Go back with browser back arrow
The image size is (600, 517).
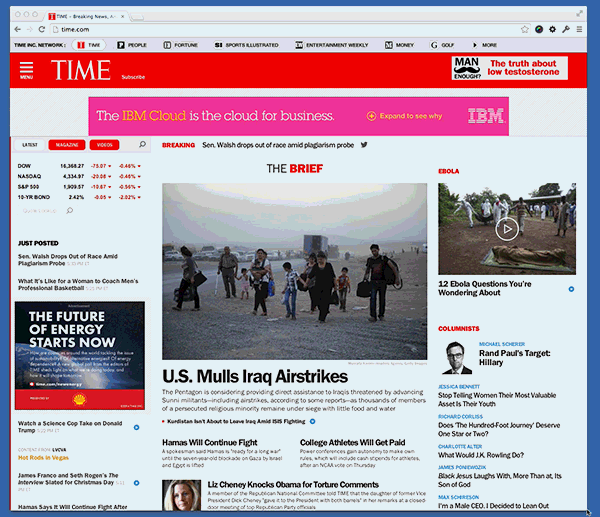(18, 29)
